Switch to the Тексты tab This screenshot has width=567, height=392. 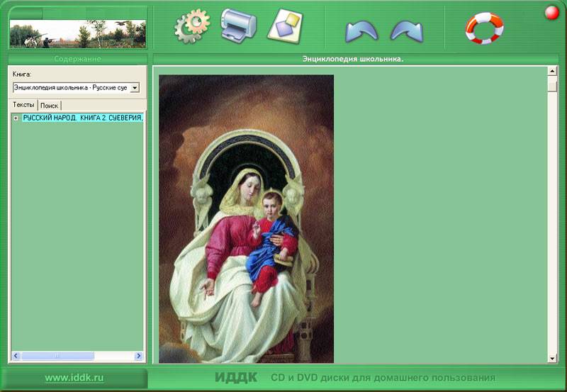[23, 105]
